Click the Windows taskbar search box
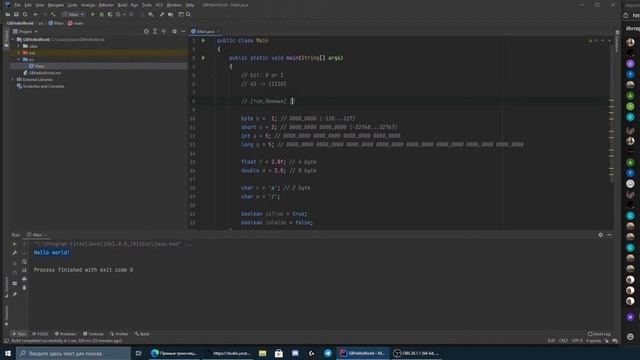The image size is (640, 360). coord(73,353)
